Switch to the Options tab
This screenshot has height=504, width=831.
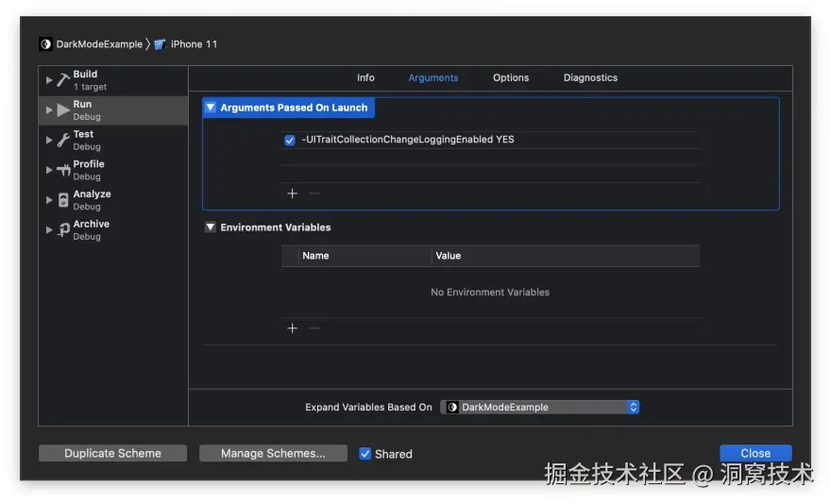click(510, 77)
